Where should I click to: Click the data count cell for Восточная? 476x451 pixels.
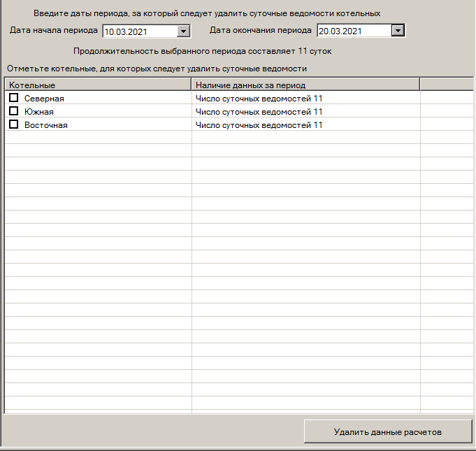click(x=259, y=125)
